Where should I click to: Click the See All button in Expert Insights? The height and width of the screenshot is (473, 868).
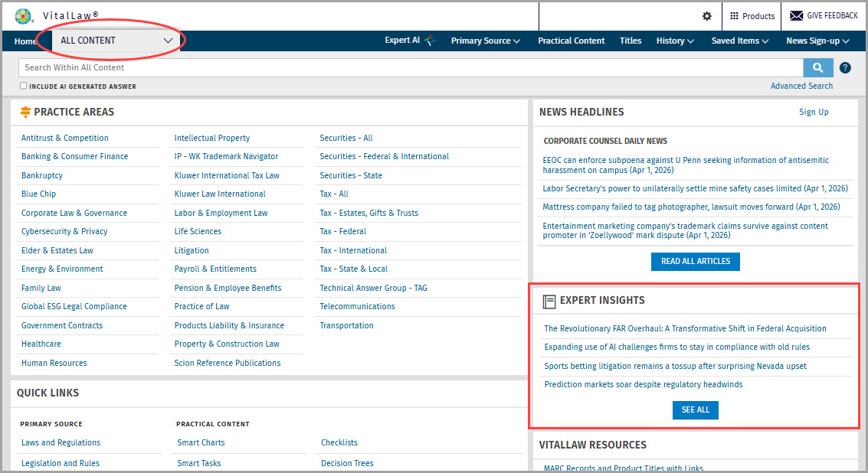click(696, 410)
